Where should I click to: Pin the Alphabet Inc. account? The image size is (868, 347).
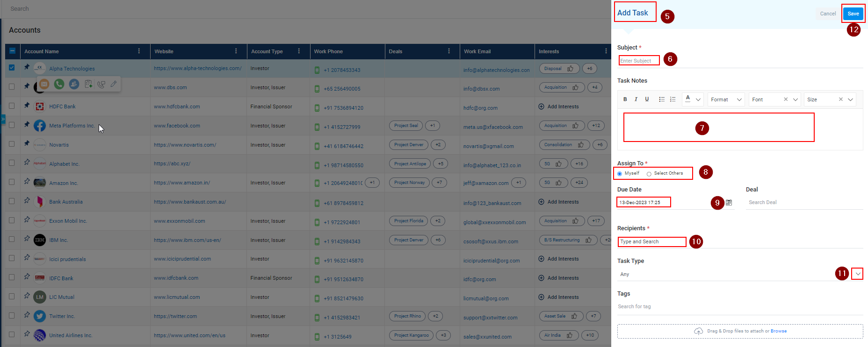click(x=27, y=163)
